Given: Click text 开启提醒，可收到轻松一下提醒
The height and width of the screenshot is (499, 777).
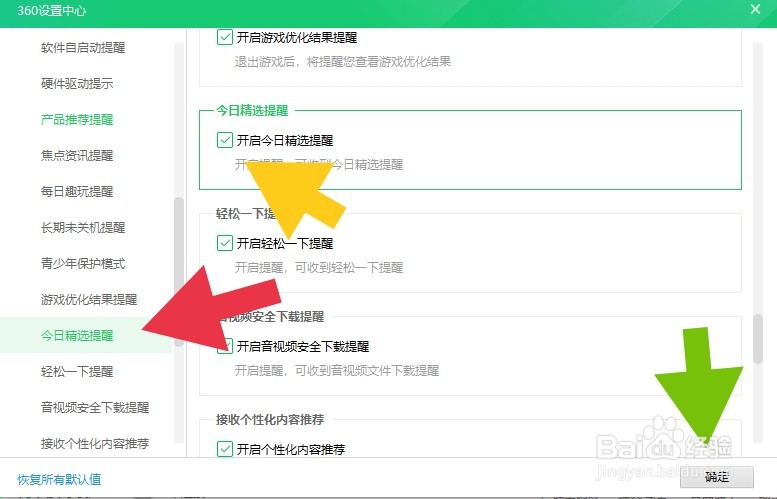Looking at the screenshot, I should 319,268.
